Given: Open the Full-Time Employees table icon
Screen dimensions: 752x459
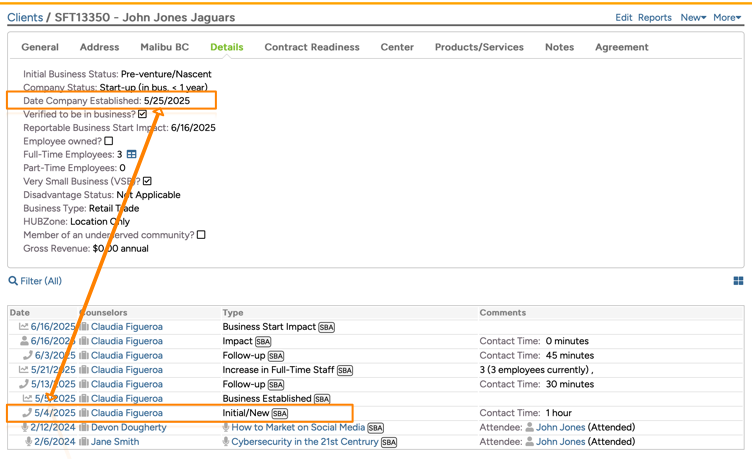Looking at the screenshot, I should tap(131, 155).
